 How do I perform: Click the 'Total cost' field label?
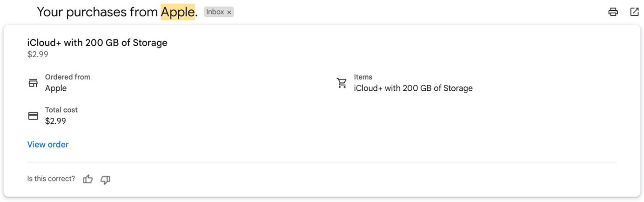61,110
